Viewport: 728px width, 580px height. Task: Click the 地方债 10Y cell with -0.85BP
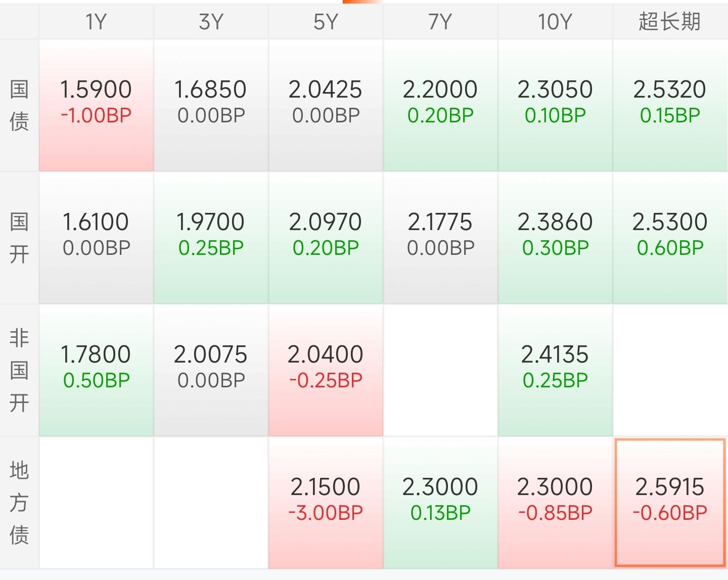[555, 503]
